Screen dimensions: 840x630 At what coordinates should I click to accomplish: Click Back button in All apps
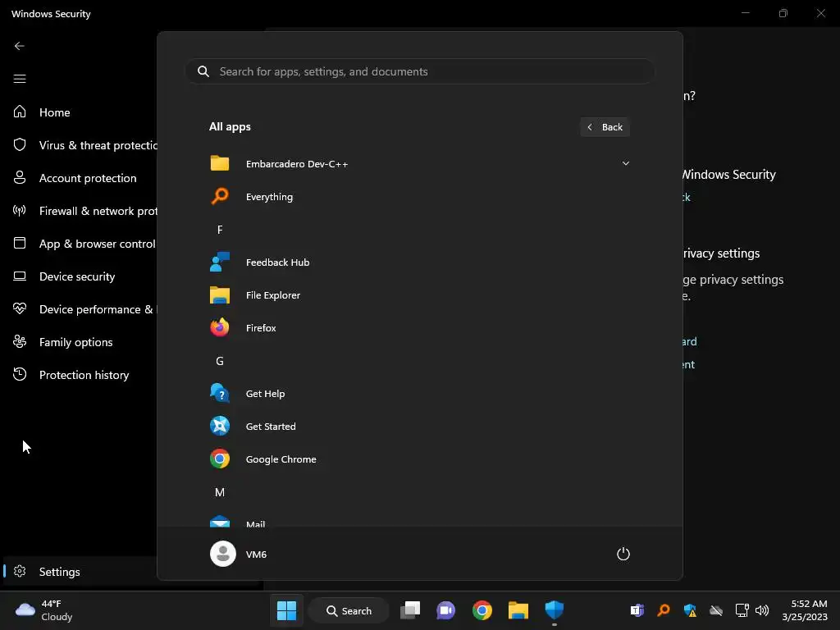point(605,127)
